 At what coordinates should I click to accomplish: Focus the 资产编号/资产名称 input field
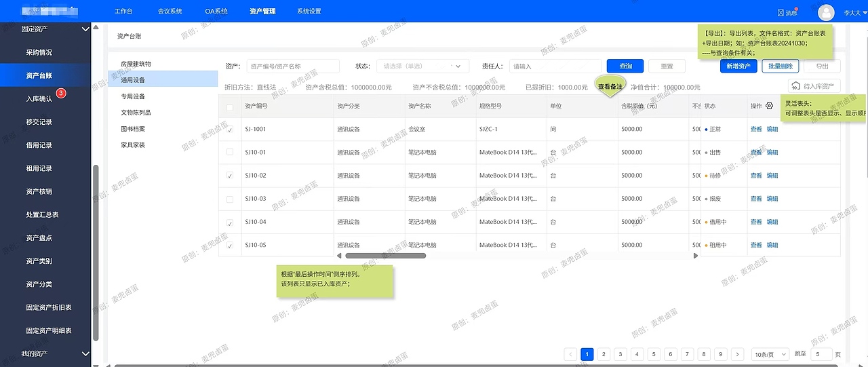[x=292, y=66]
